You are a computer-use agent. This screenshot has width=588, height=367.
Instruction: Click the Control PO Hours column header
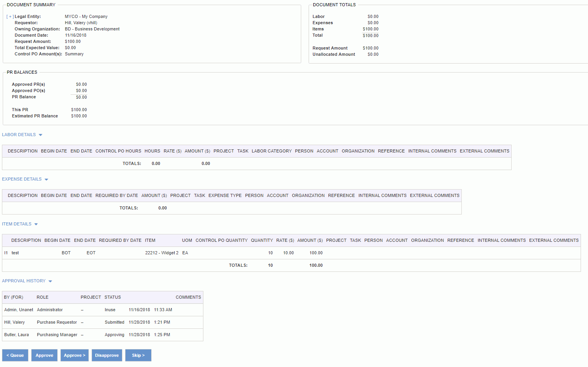pyautogui.click(x=118, y=151)
